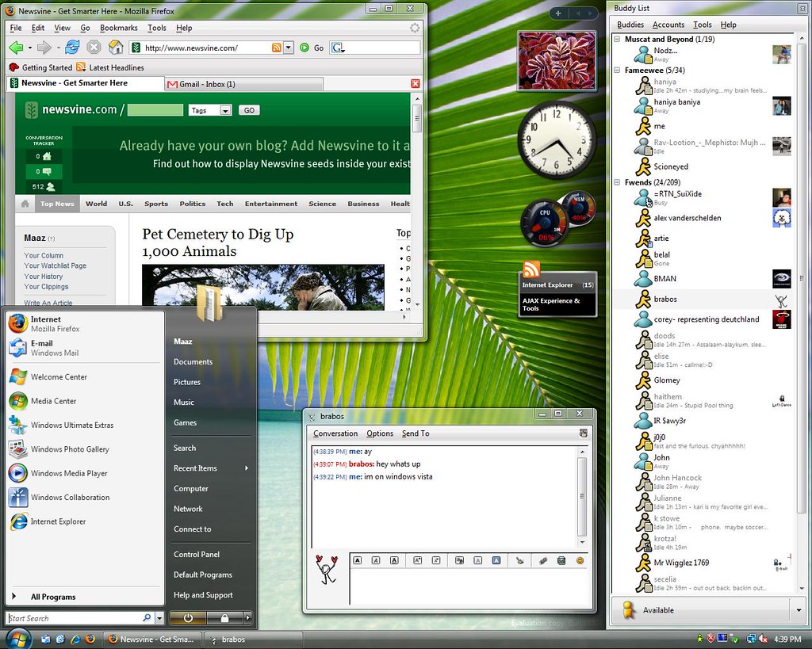The width and height of the screenshot is (812, 649).
Task: Collapse the Fwends (24/209) buddy group
Action: [618, 181]
